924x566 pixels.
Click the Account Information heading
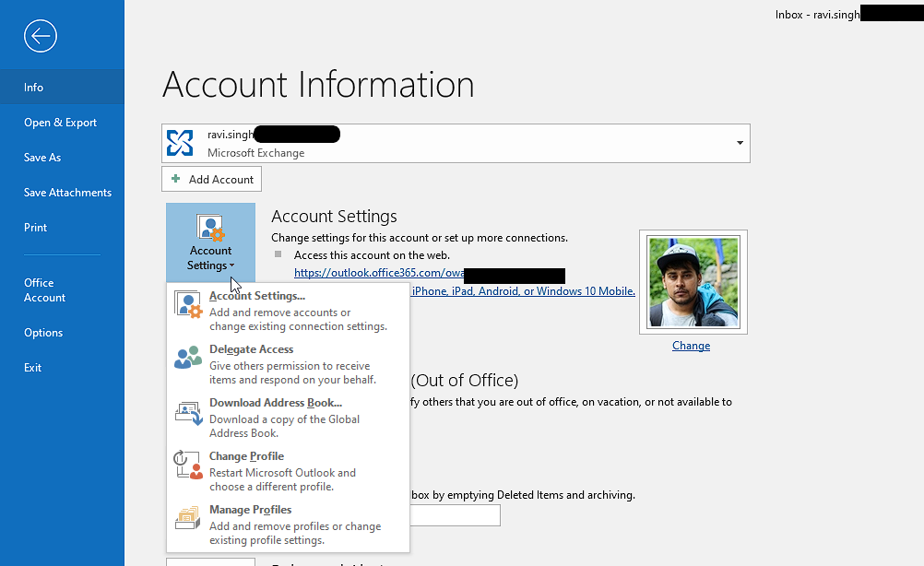[x=318, y=84]
